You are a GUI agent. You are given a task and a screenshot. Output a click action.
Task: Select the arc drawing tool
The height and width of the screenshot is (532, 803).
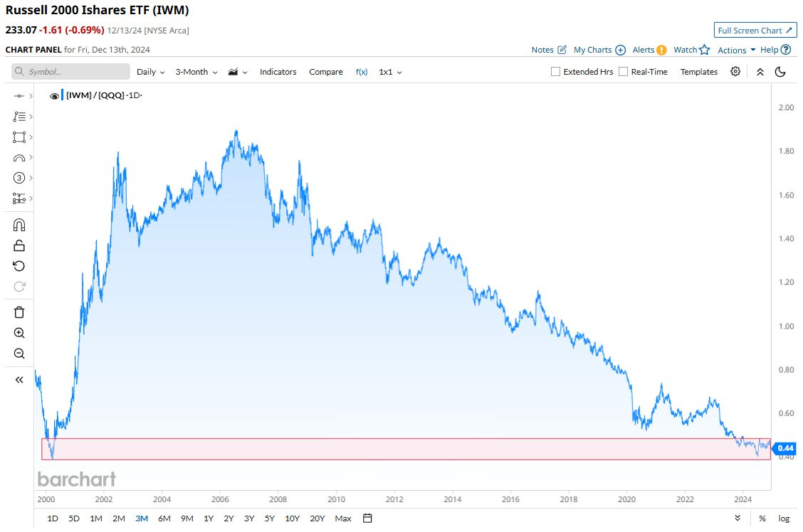coord(19,158)
